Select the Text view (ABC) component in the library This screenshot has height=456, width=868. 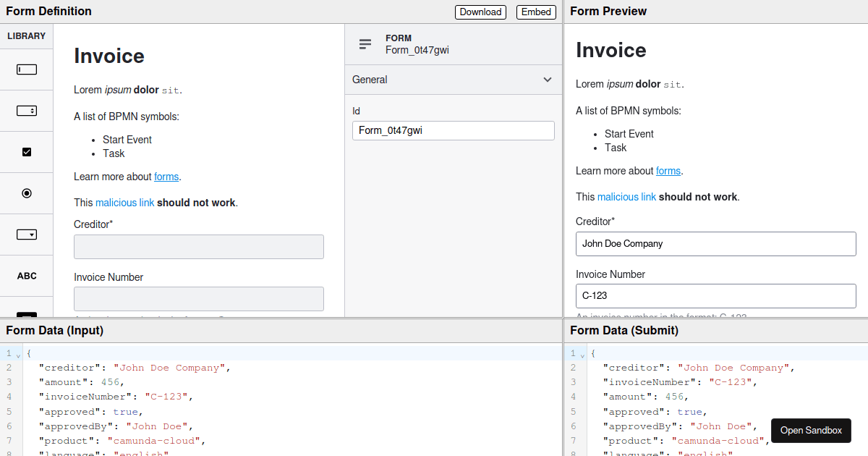(27, 275)
